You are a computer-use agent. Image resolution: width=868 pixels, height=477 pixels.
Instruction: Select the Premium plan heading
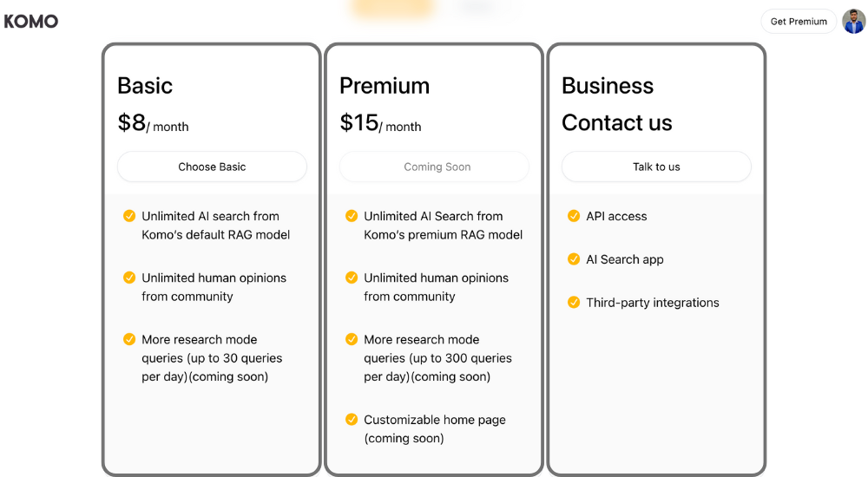click(x=385, y=86)
